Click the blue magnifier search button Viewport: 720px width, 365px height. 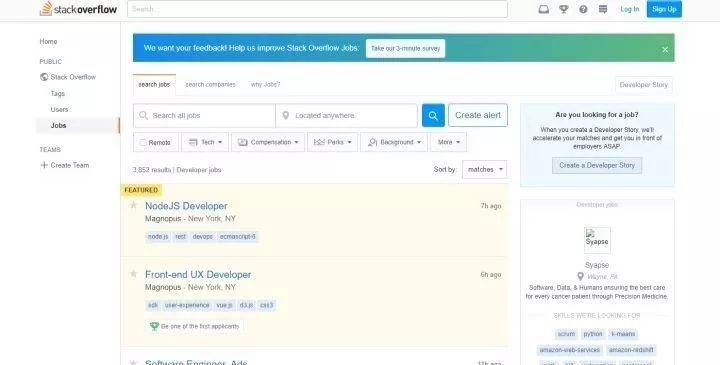click(x=433, y=115)
